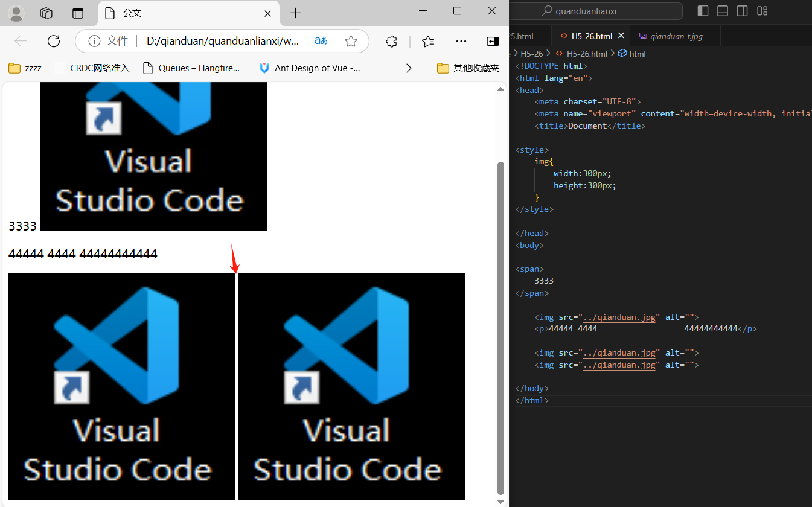Toggle VS Code secondary side bar
Screen dimensions: 812x507
click(x=743, y=11)
